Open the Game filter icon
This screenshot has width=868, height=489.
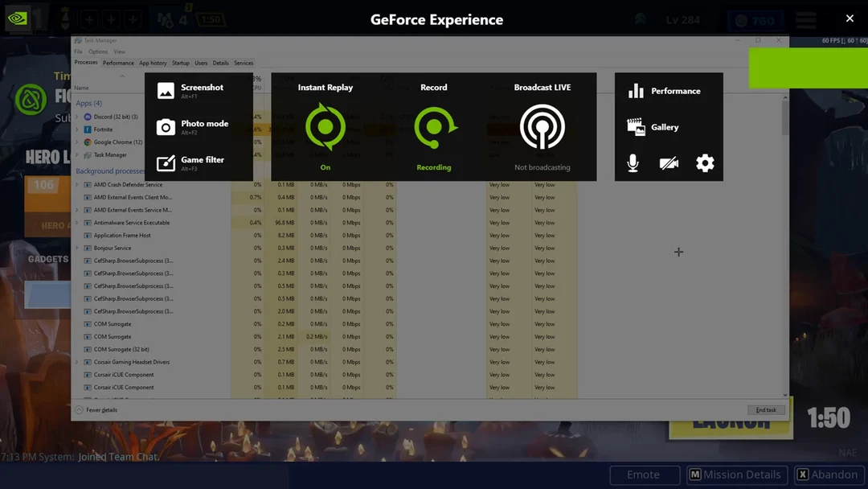(166, 163)
